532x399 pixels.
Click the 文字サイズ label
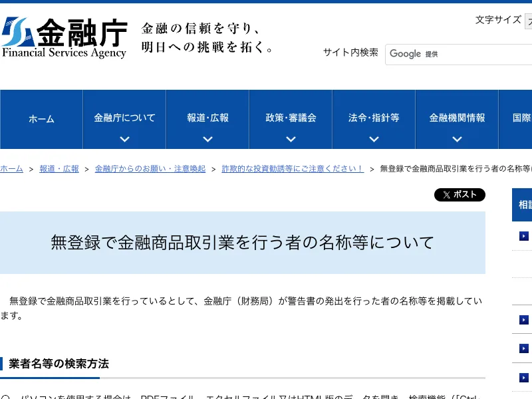[x=498, y=20]
